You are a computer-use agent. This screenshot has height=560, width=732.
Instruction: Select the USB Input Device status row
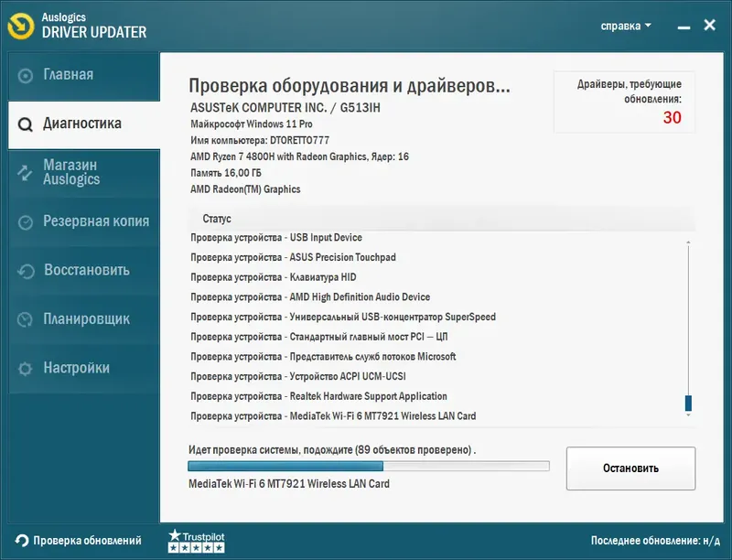(x=276, y=237)
